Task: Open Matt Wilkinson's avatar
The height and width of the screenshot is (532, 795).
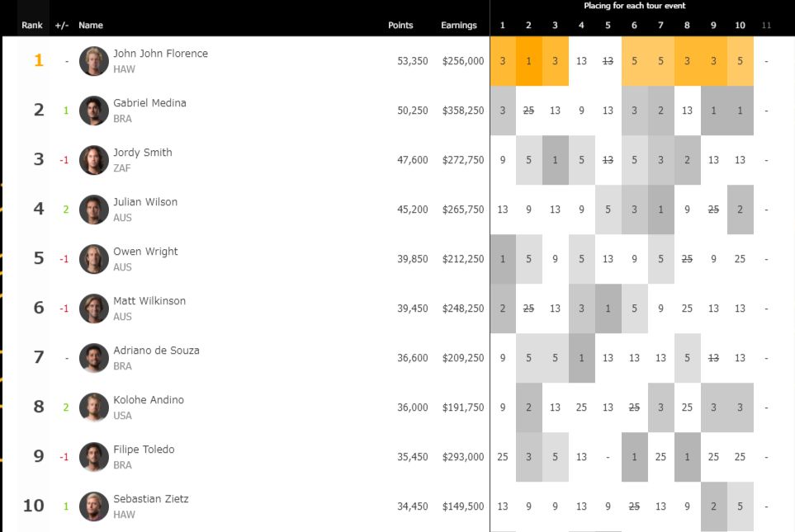Action: pos(94,308)
